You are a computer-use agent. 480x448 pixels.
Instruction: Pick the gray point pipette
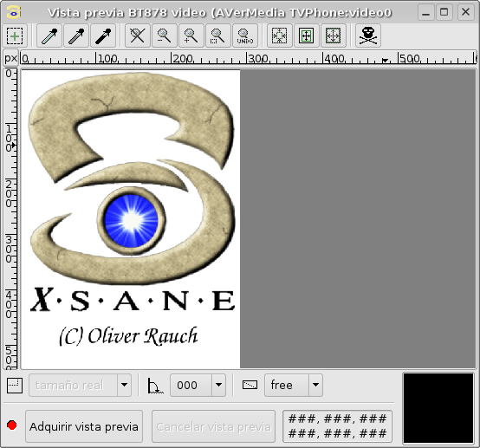click(x=76, y=36)
